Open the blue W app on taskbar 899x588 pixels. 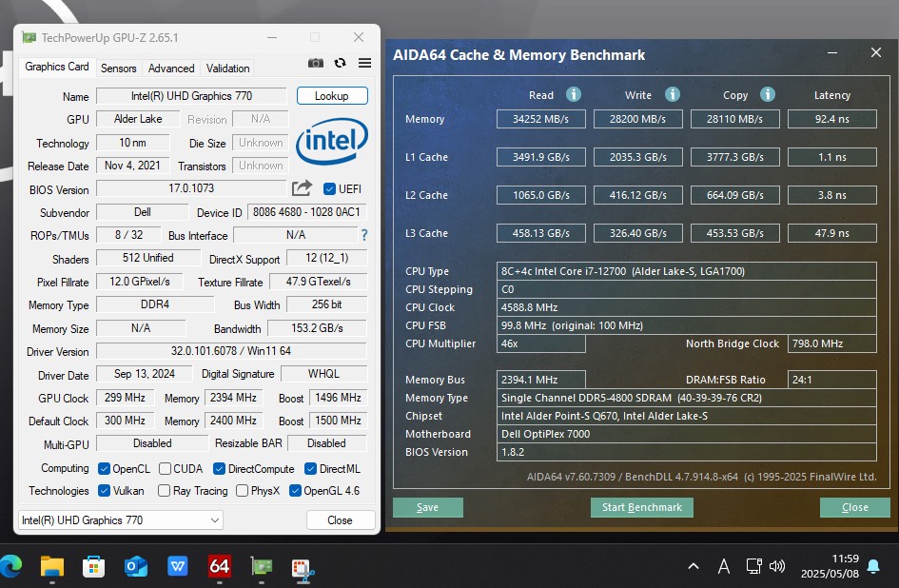[x=178, y=567]
